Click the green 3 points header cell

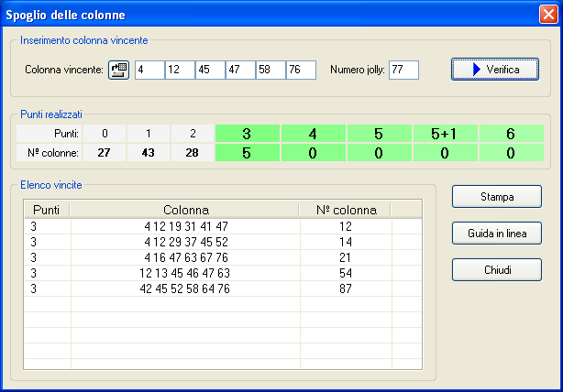[x=248, y=134]
